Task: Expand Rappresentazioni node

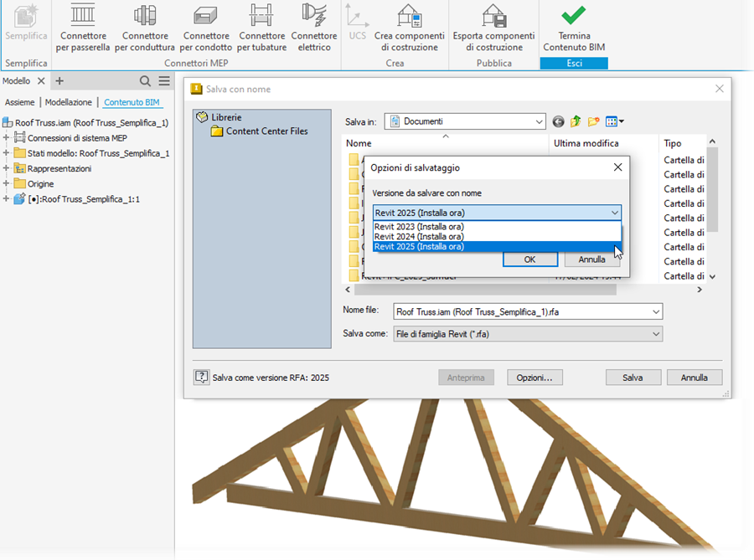Action: click(6, 168)
